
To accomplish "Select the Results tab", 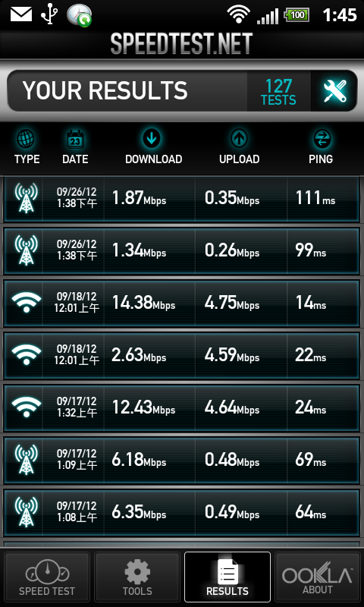I will pos(227,577).
